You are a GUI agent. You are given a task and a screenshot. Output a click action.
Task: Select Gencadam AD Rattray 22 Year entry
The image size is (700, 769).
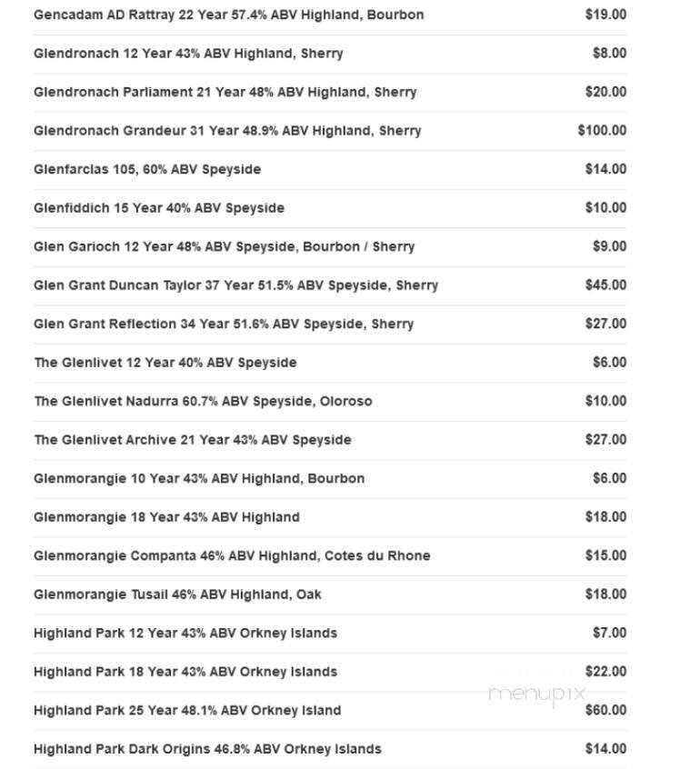click(x=228, y=15)
